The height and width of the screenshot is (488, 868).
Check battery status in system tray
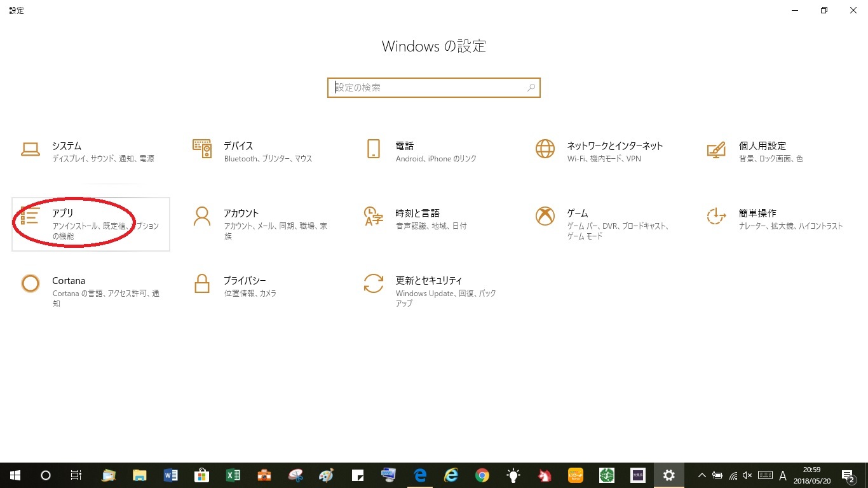coord(717,475)
